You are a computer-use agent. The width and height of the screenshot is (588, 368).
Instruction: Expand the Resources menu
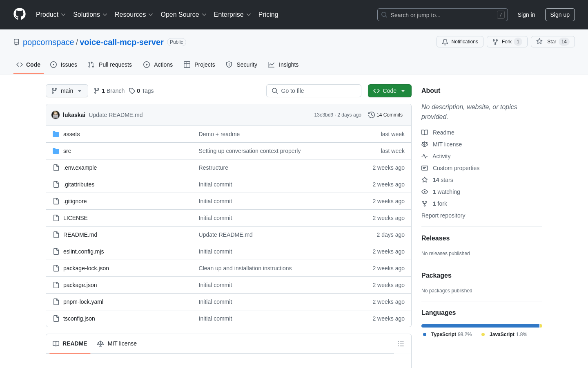[134, 14]
